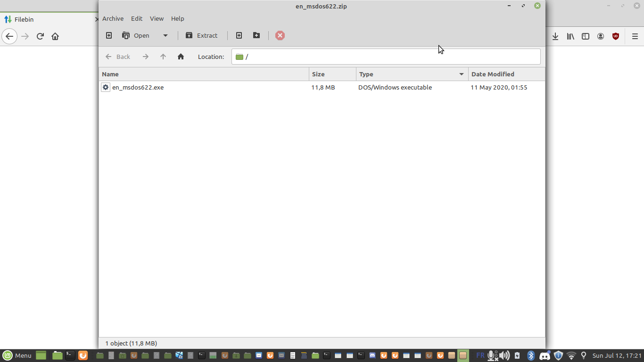
Task: Click the add files to archive icon
Action: tap(239, 35)
